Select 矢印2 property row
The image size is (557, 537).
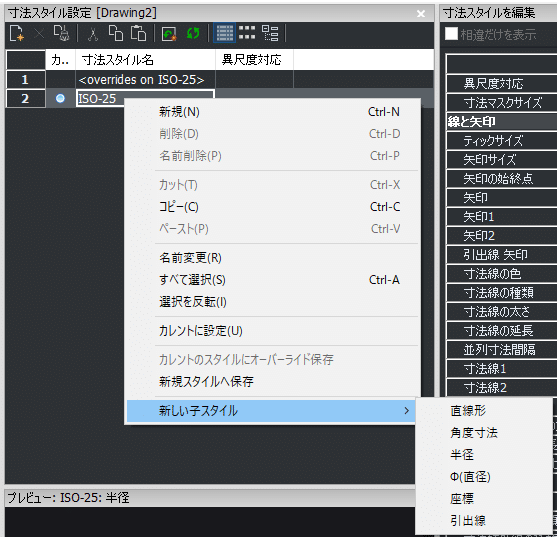[502, 236]
